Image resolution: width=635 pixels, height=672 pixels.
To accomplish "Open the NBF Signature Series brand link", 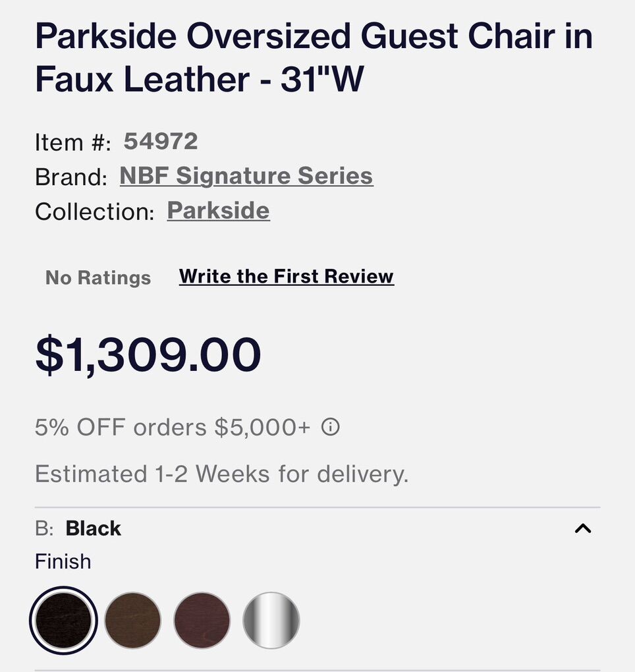I will [x=246, y=176].
